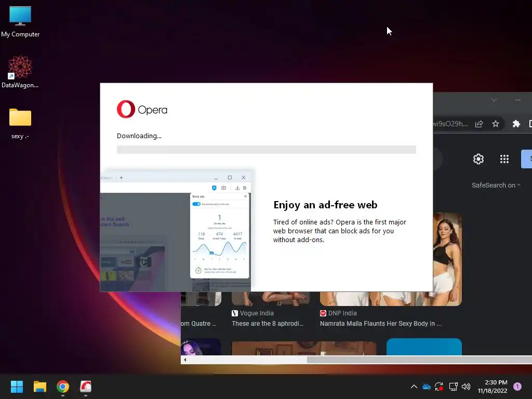Image resolution: width=532 pixels, height=399 pixels.
Task: Open the My Computer desktop icon
Action: click(20, 21)
